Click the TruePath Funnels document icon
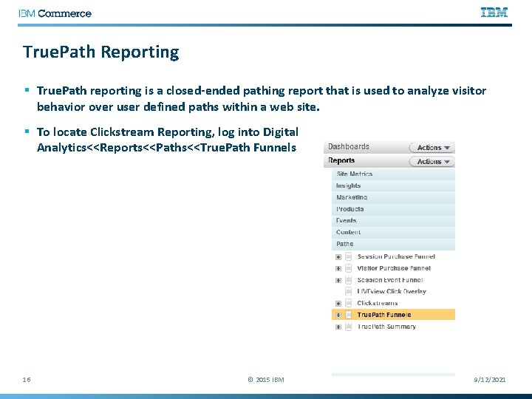 349,315
